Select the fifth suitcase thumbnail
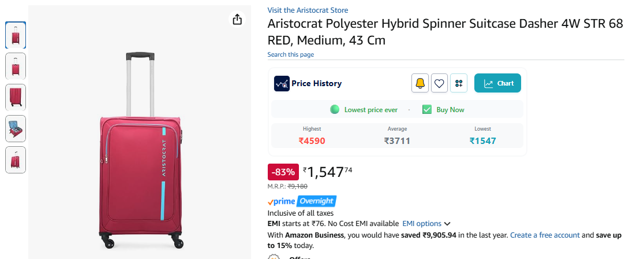 pos(16,160)
